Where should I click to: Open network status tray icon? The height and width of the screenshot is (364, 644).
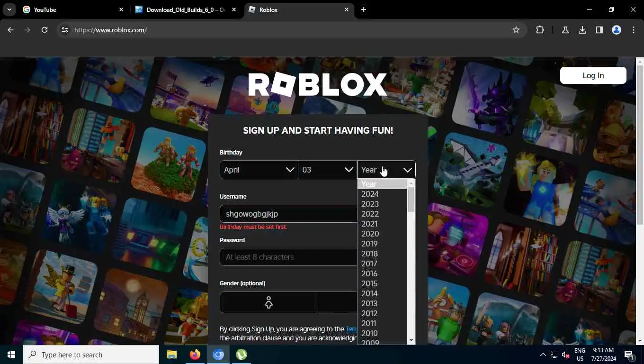555,355
